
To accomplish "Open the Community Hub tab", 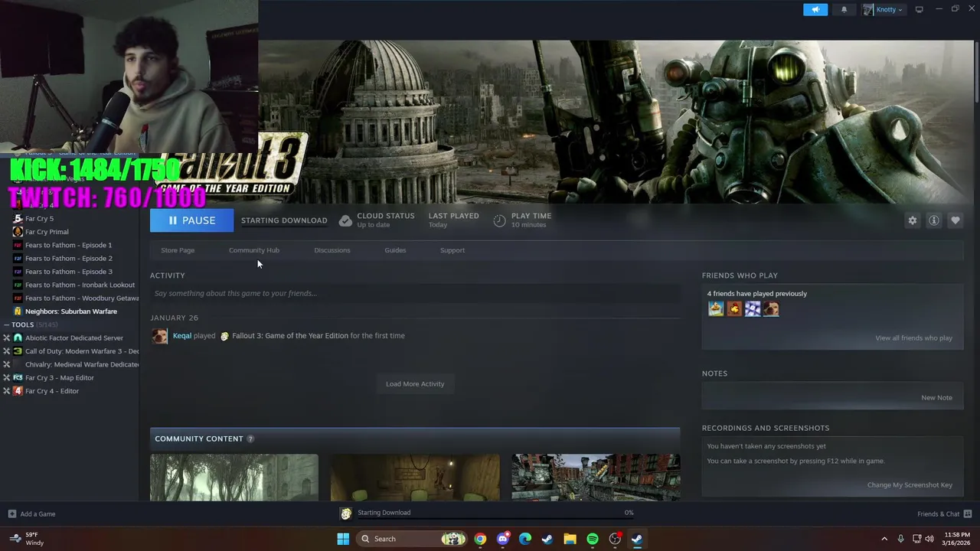I will click(254, 250).
